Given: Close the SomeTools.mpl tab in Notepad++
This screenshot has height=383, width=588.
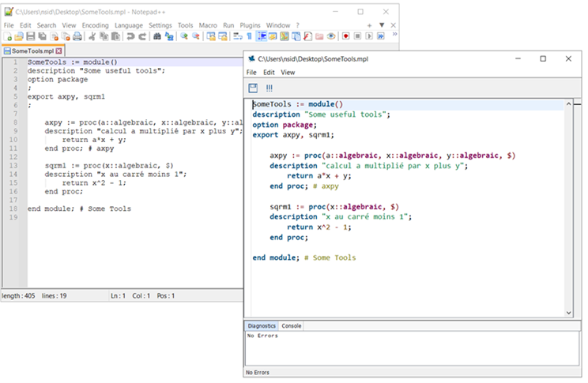Looking at the screenshot, I should (58, 51).
